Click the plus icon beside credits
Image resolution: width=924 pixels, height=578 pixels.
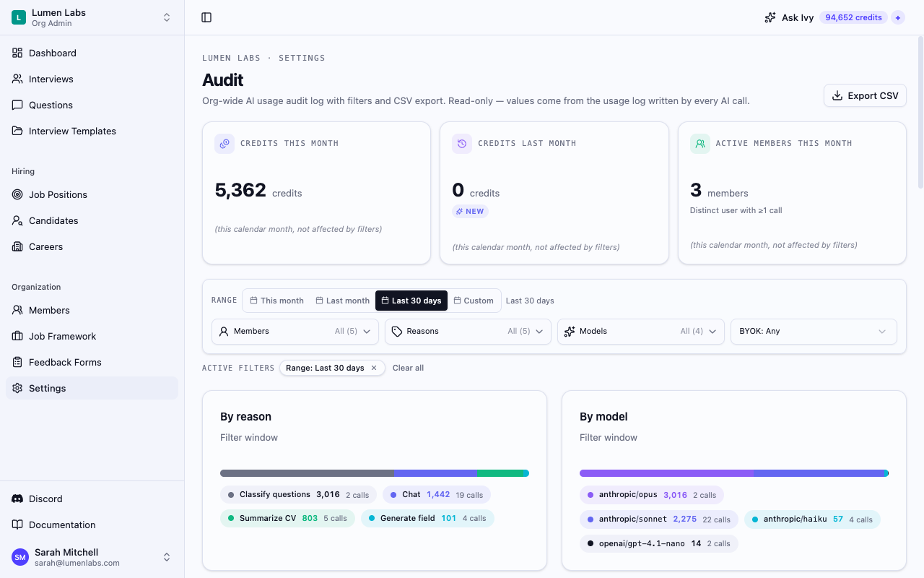[898, 17]
